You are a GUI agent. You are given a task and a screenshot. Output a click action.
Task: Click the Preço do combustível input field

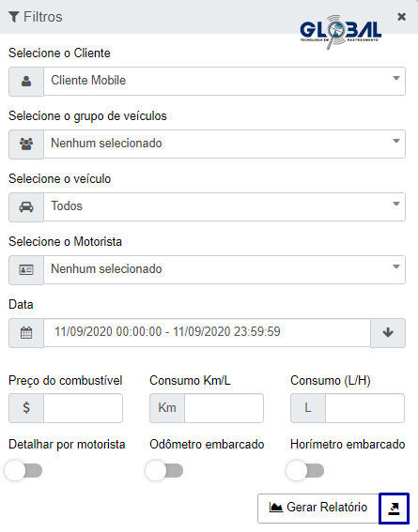tap(83, 408)
